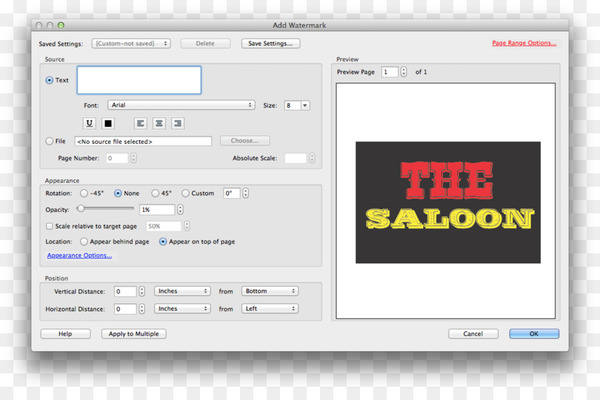Select the 45° rotation option
The width and height of the screenshot is (600, 400).
[x=155, y=193]
